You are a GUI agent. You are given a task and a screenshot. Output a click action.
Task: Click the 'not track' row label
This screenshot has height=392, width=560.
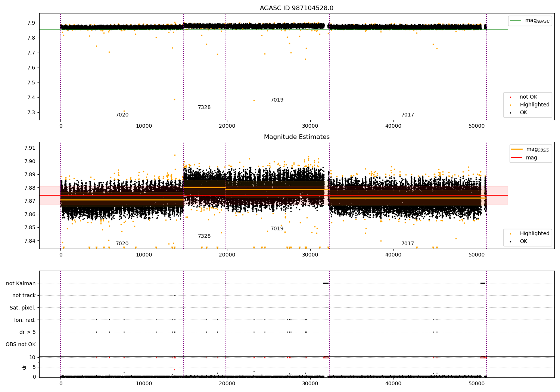pyautogui.click(x=24, y=296)
